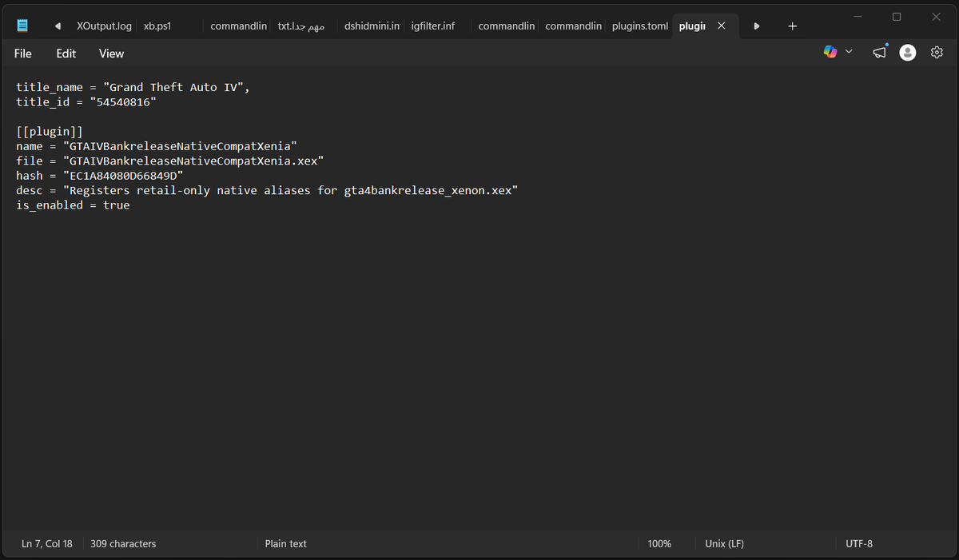Click the desc = Registers retail-only line
This screenshot has height=560, width=959.
tap(267, 190)
